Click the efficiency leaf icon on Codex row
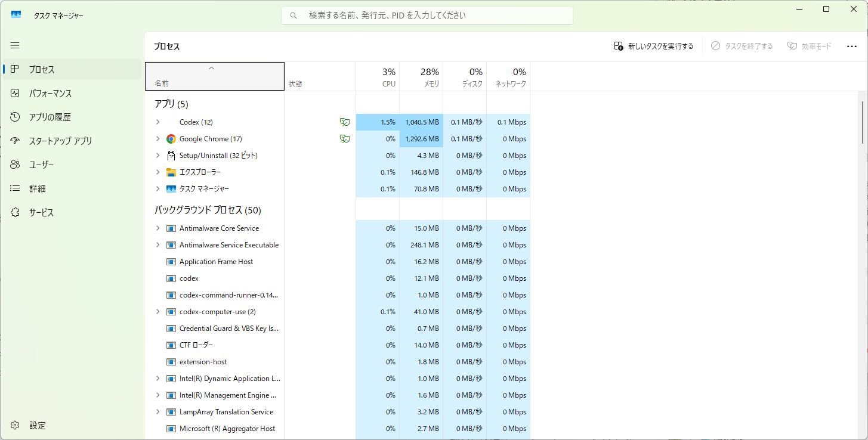Screen dimensions: 868x440 click(x=344, y=122)
